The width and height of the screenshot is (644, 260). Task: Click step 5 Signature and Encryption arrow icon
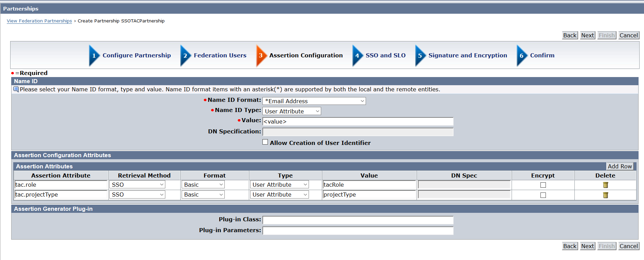point(420,56)
